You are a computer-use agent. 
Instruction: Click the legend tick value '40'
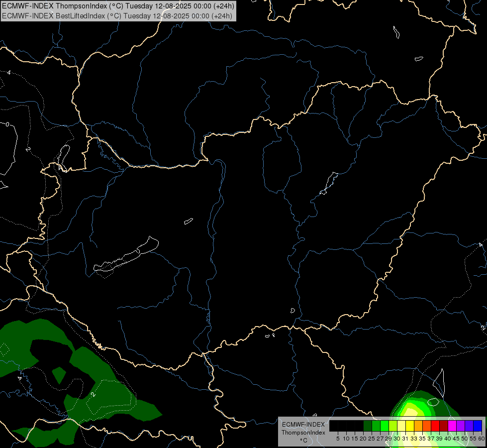[x=448, y=439]
